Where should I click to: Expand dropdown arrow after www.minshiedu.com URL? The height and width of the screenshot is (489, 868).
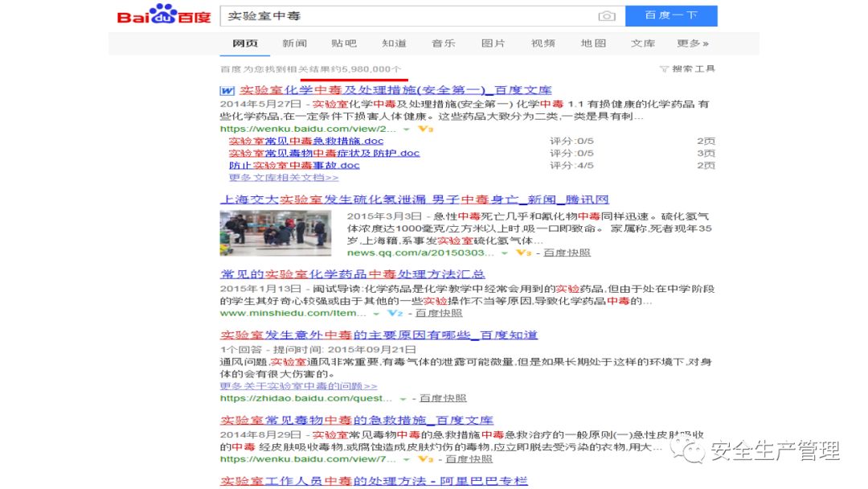376,314
